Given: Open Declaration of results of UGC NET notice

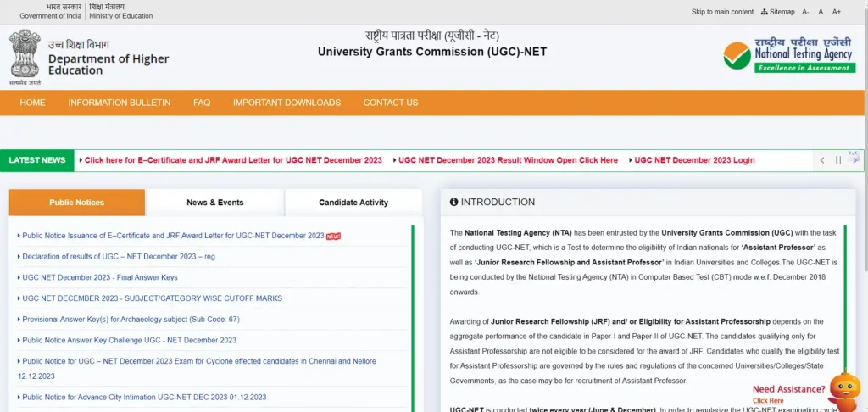Looking at the screenshot, I should (119, 256).
